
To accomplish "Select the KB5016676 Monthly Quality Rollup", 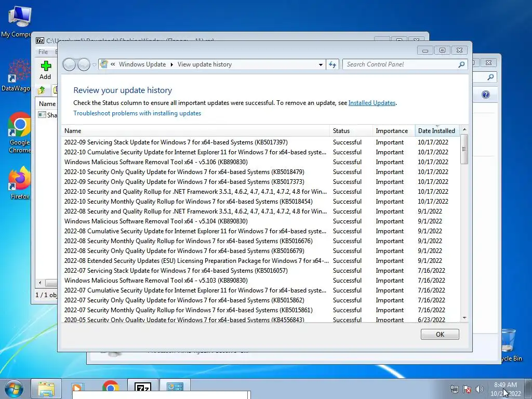I will [x=261, y=241].
